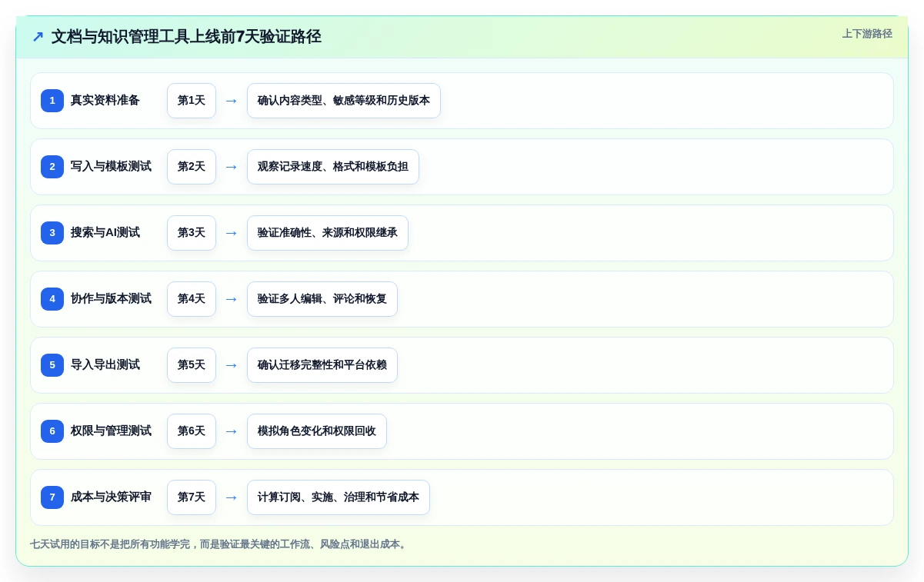The height and width of the screenshot is (582, 924).
Task: Click the 权限与管理测试 step title
Action: [x=111, y=431]
